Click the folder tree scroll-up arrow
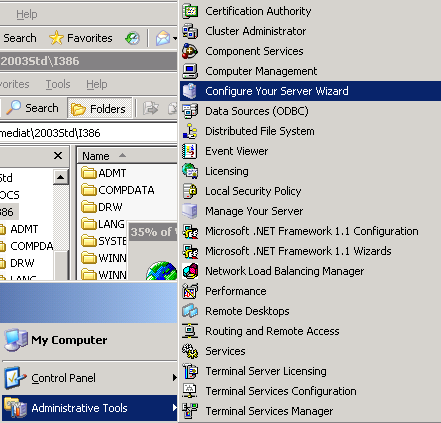Screen dimensions: 441x423 tap(60, 177)
